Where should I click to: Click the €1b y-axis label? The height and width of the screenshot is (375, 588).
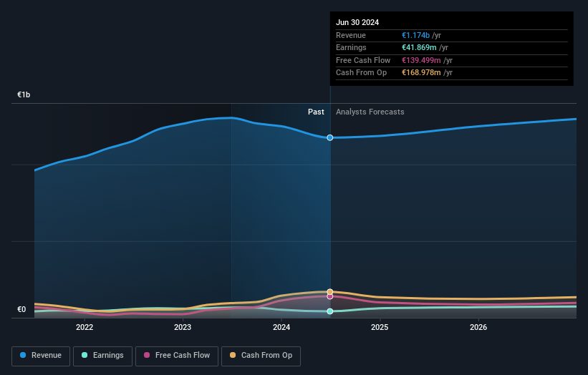tap(24, 94)
